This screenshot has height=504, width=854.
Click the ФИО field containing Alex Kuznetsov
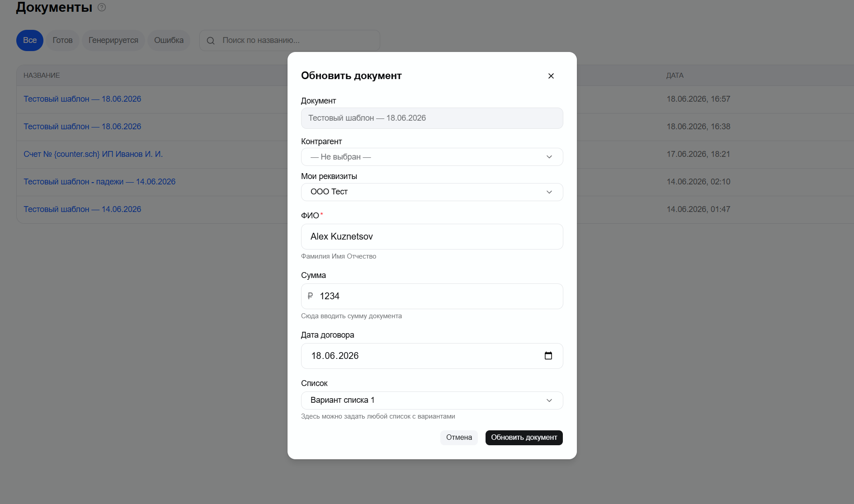(x=432, y=236)
